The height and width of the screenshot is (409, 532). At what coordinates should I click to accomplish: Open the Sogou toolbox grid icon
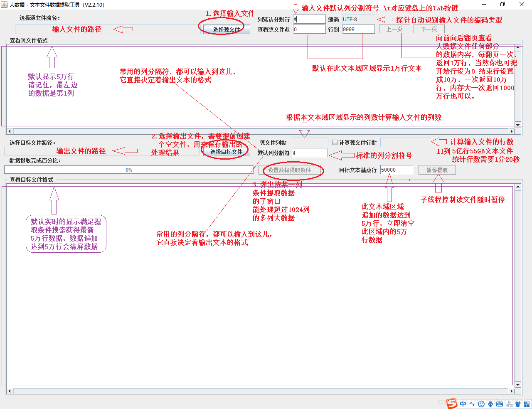pyautogui.click(x=527, y=404)
